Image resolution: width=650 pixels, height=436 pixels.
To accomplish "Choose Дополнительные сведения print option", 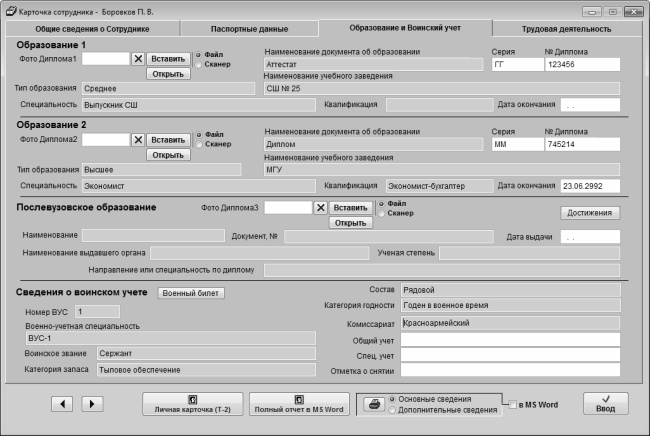I will tap(392, 410).
